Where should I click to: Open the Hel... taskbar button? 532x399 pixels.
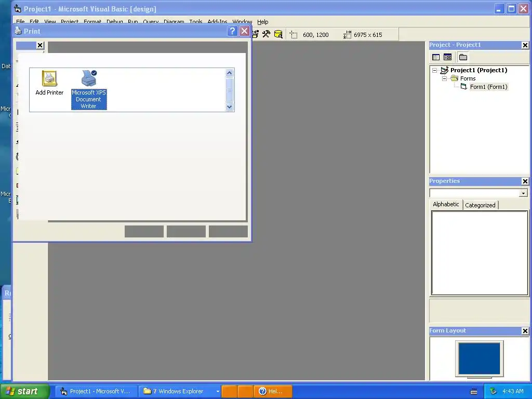273,391
